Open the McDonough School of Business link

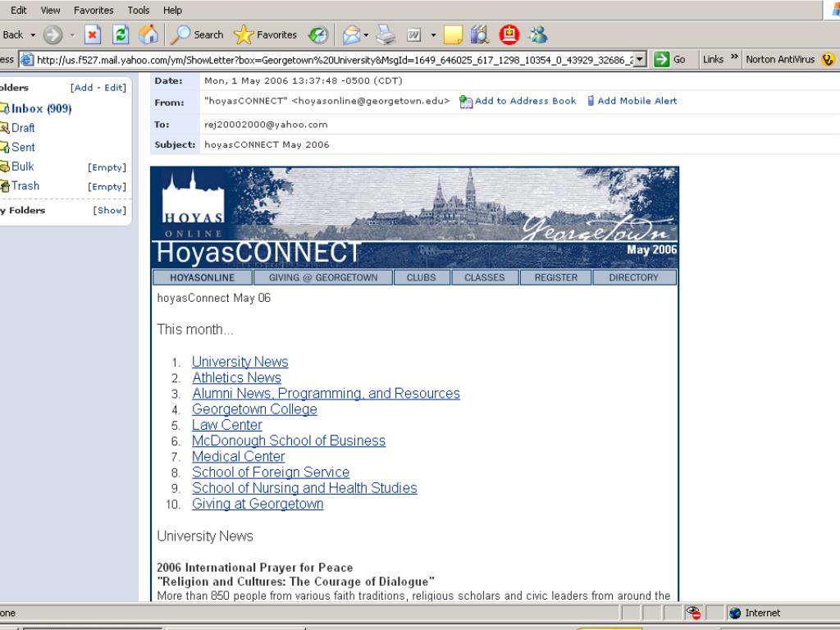click(289, 441)
